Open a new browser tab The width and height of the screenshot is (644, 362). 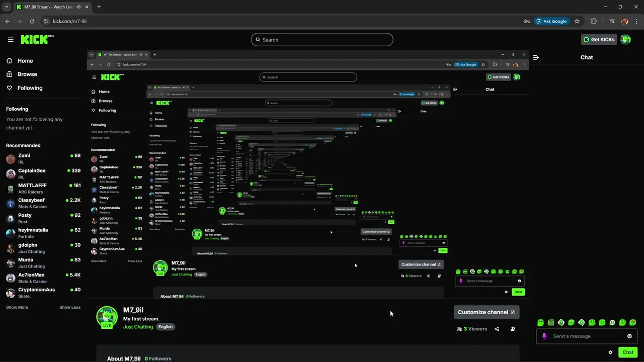[x=99, y=7]
